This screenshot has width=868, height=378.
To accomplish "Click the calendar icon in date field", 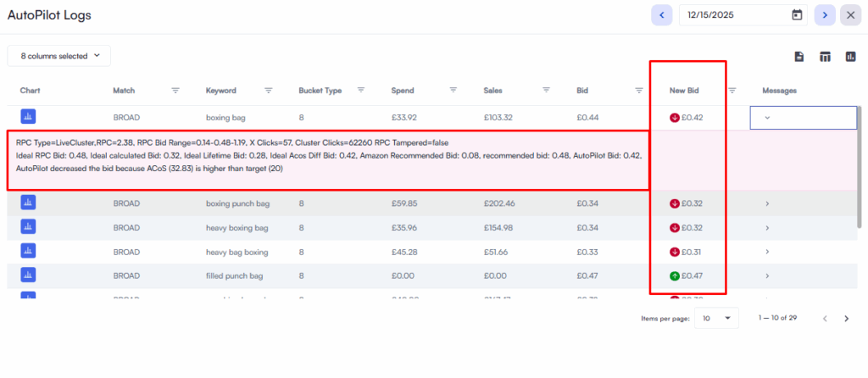I will pyautogui.click(x=797, y=15).
